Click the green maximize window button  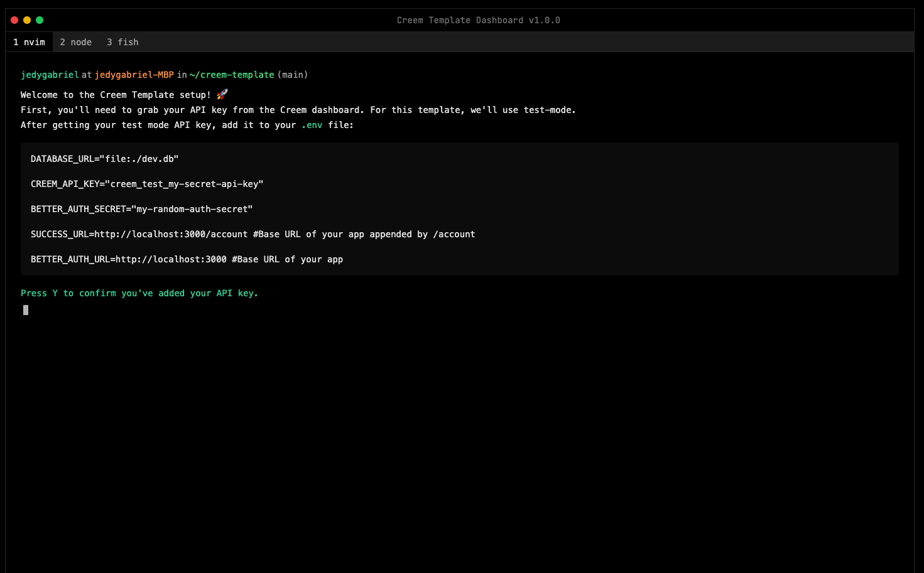coord(40,20)
